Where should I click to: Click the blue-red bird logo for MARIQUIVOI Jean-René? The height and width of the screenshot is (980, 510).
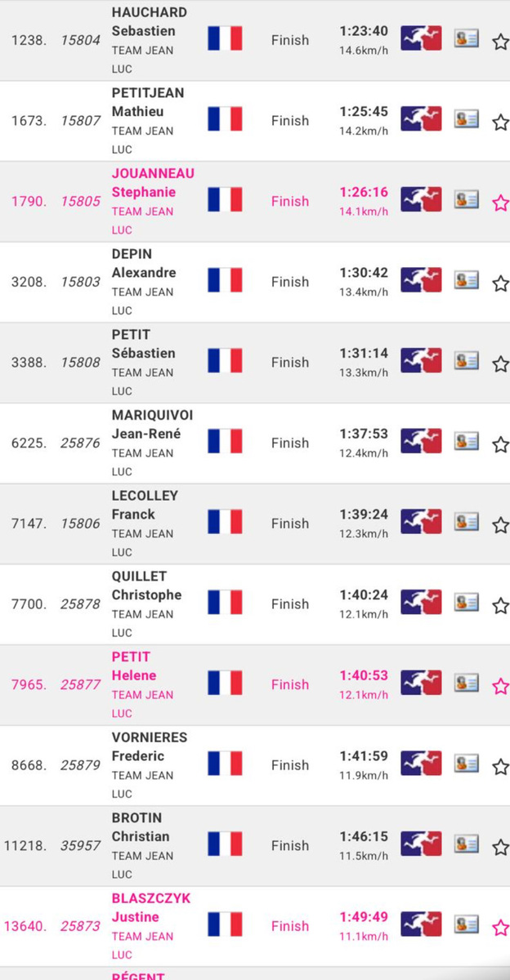click(x=421, y=442)
